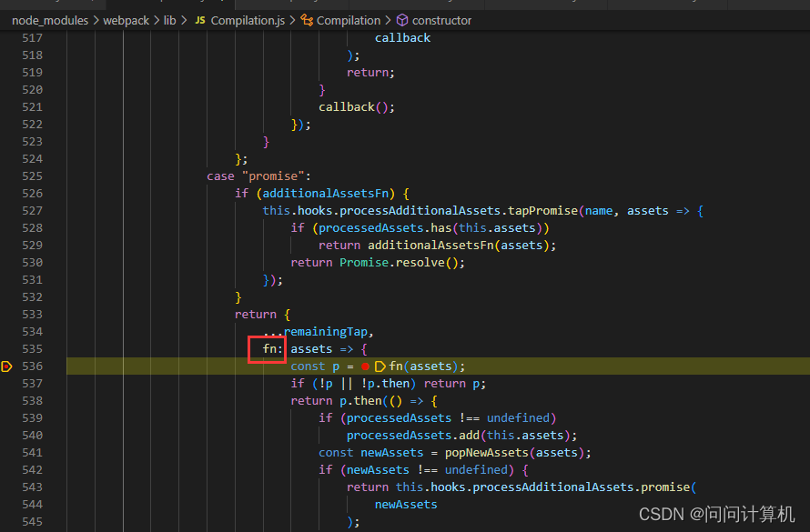This screenshot has width=810, height=532.
Task: Click 'callback();' call on line 521
Action: click(357, 107)
